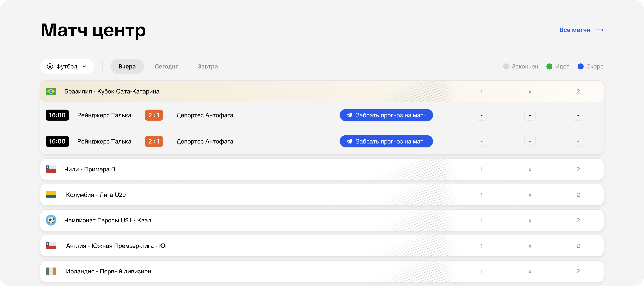
Task: Switch to the Вчера tab
Action: [x=127, y=66]
